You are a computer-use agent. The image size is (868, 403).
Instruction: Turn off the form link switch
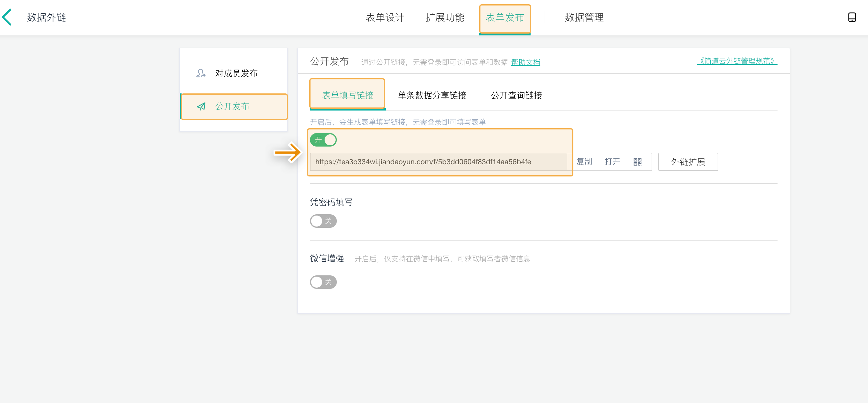coord(323,140)
